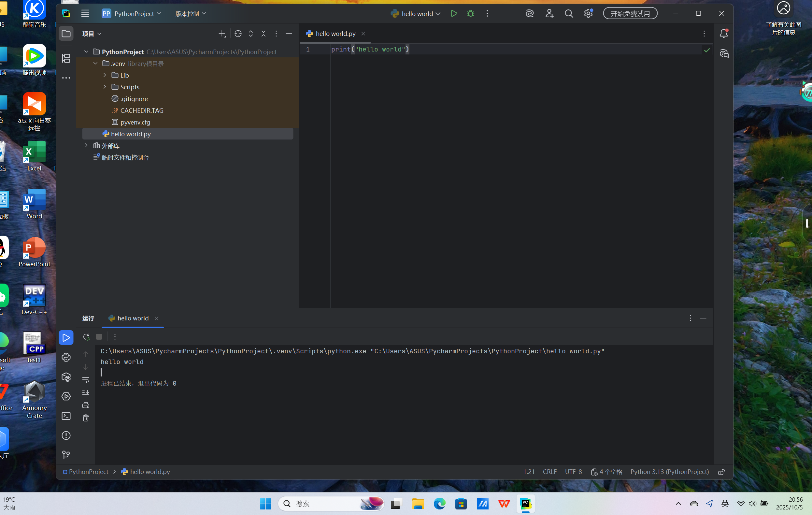The width and height of the screenshot is (812, 515).
Task: Toggle scroll to end in console output
Action: coord(86,392)
